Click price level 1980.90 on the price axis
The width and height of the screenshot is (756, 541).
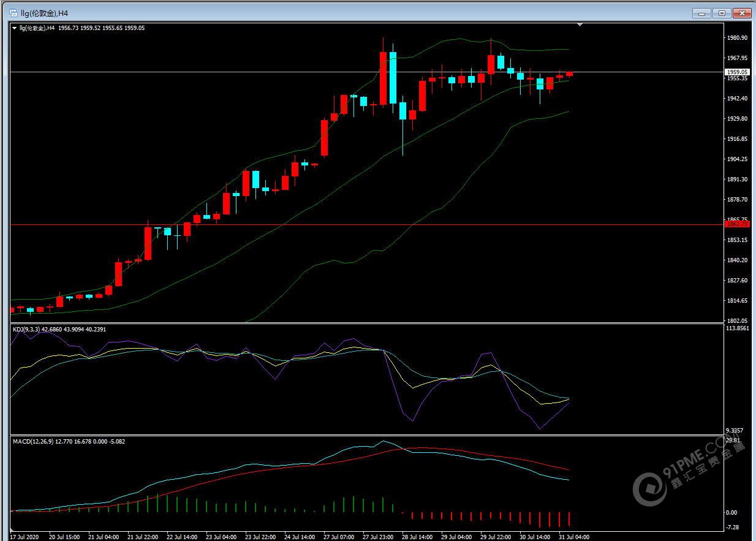tap(737, 38)
